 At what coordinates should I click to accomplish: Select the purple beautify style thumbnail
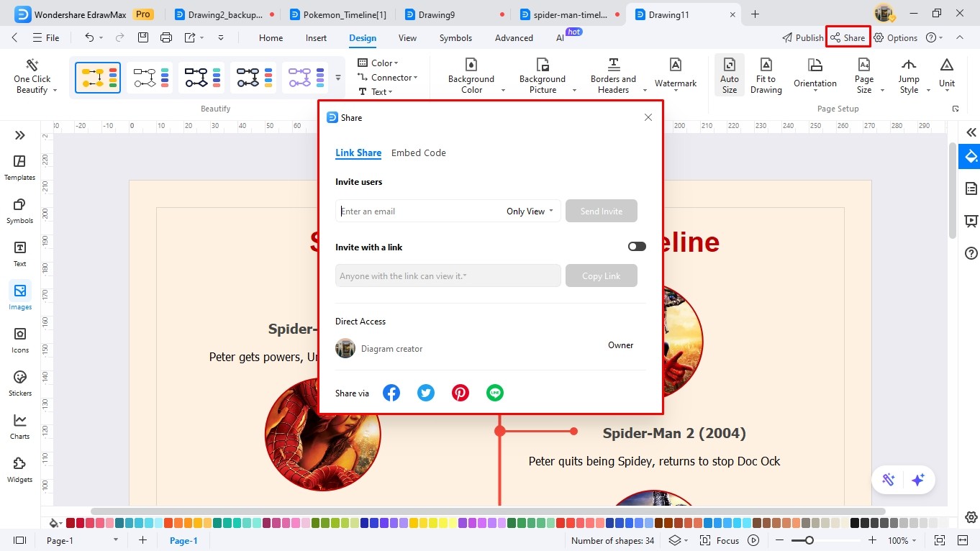tap(305, 78)
